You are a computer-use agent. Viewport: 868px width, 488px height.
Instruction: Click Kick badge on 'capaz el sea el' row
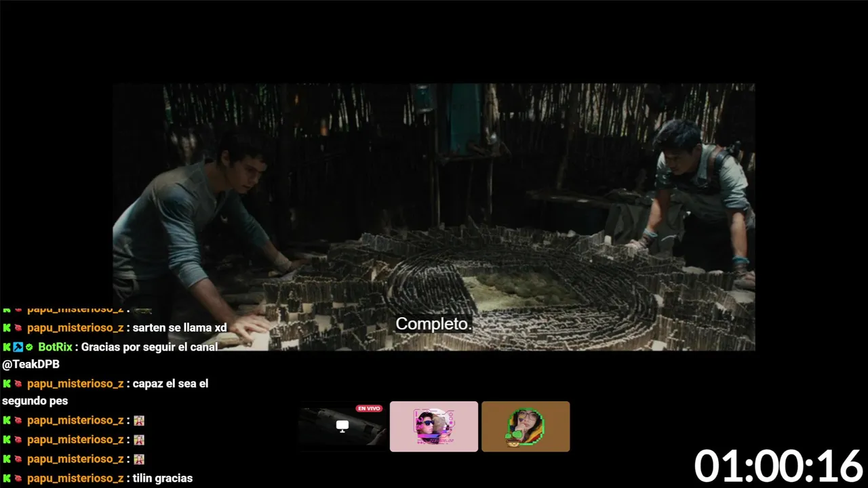tap(7, 384)
